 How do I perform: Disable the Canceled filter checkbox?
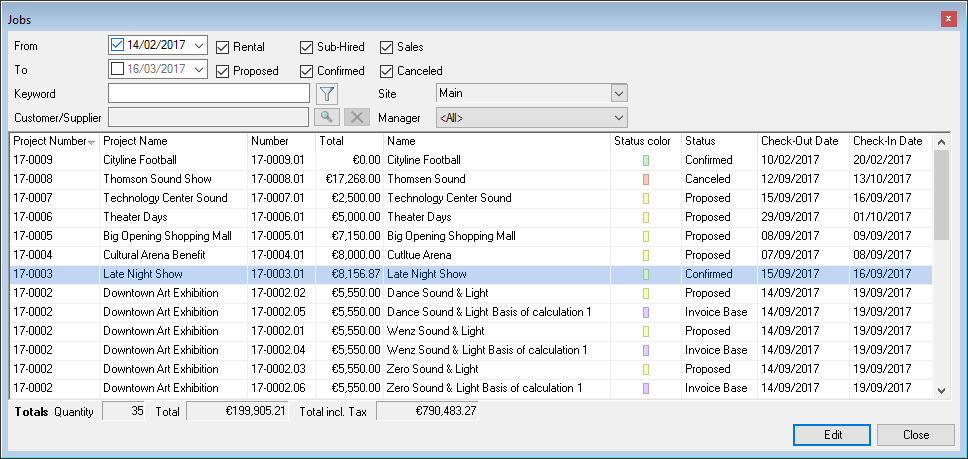[x=387, y=71]
